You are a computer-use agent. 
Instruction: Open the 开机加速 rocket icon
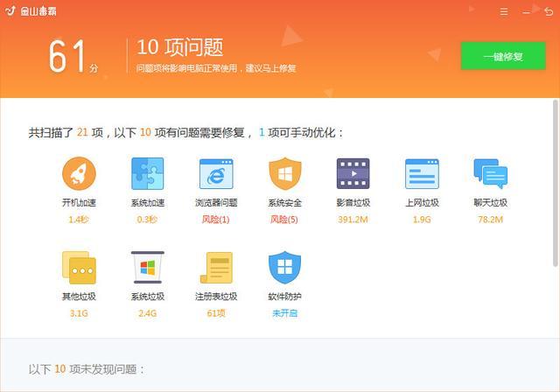click(x=79, y=173)
